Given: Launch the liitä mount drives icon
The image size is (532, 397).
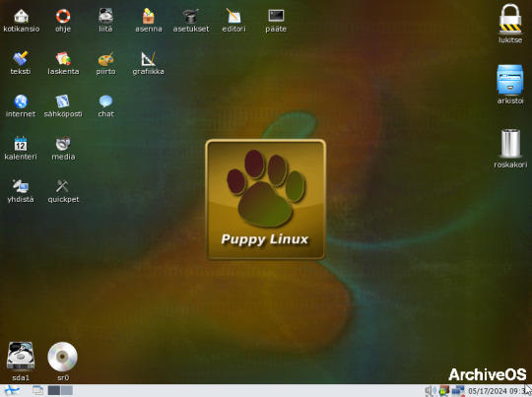Looking at the screenshot, I should click(105, 16).
